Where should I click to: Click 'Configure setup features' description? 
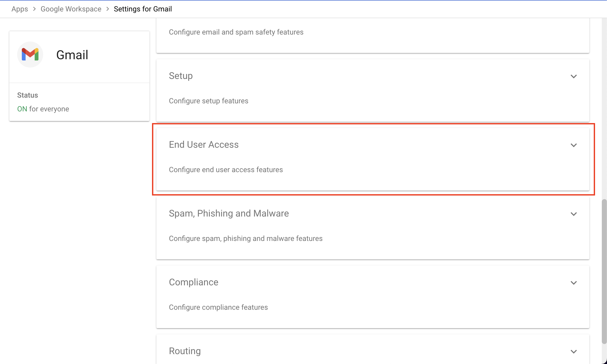pos(209,101)
